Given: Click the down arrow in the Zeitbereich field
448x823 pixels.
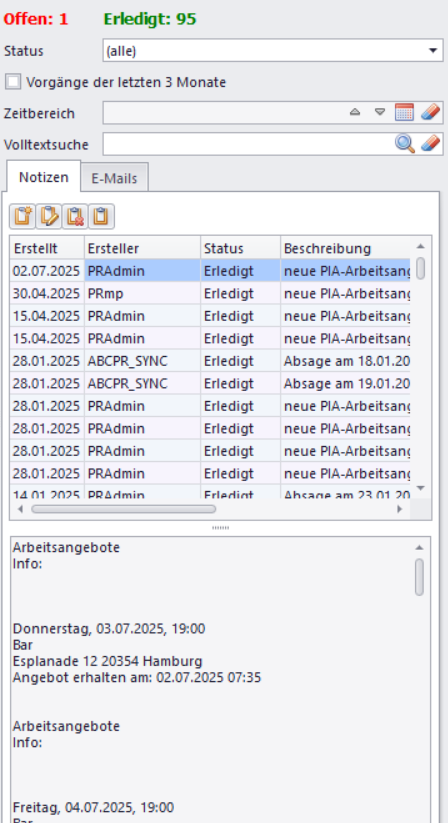Looking at the screenshot, I should click(380, 112).
